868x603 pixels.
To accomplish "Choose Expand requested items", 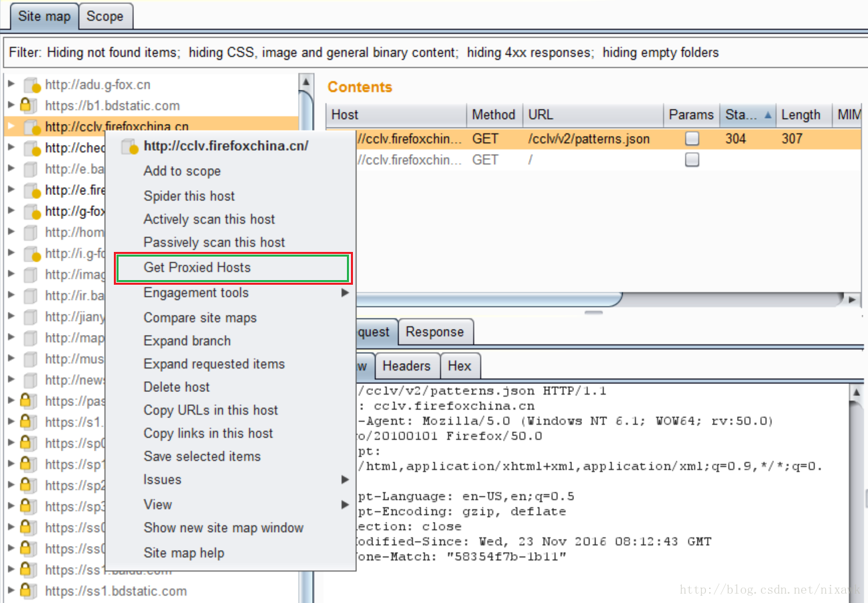I will [x=214, y=364].
